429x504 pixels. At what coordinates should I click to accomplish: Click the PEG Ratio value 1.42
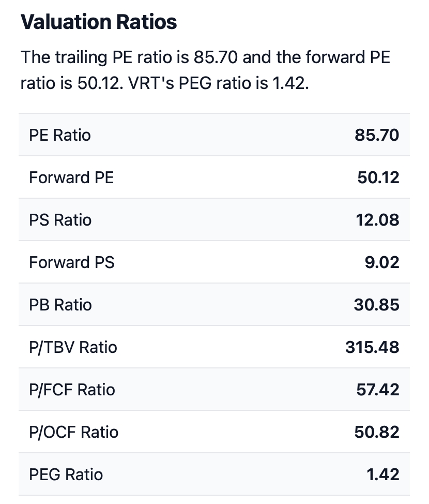pos(383,475)
